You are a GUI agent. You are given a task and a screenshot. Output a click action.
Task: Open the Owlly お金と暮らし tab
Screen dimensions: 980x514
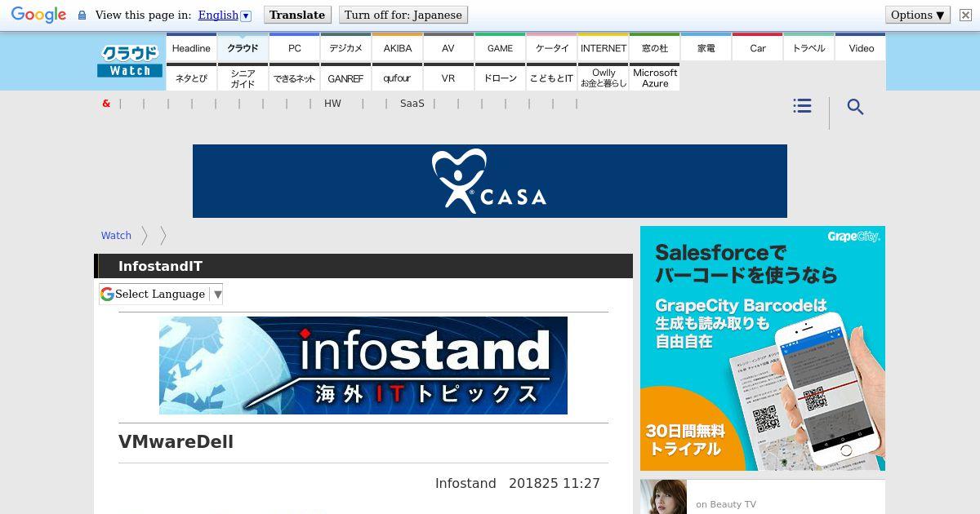coord(603,78)
